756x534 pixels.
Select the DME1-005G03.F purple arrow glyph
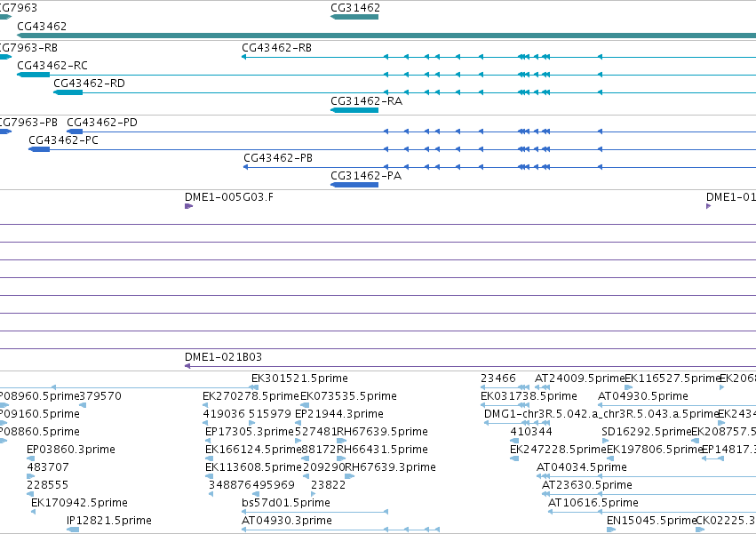point(189,206)
